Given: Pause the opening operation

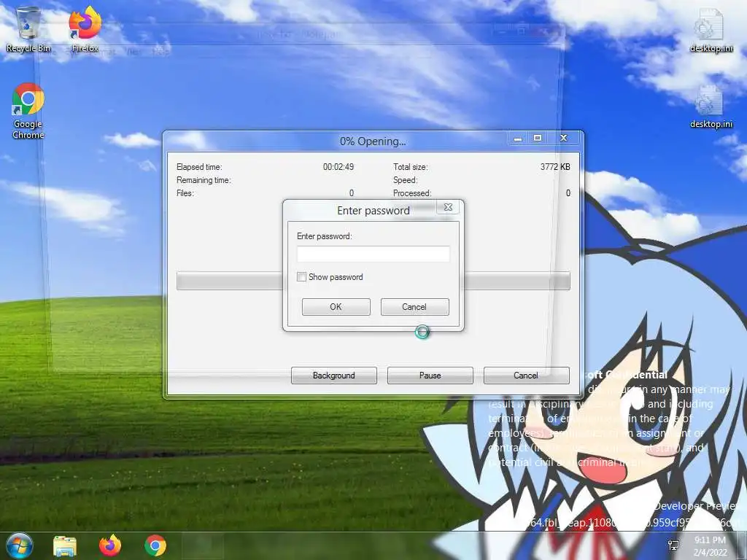Looking at the screenshot, I should [430, 376].
